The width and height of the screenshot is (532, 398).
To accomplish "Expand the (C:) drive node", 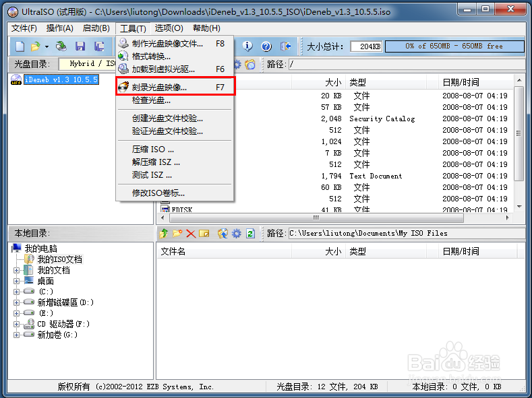I will (16, 292).
